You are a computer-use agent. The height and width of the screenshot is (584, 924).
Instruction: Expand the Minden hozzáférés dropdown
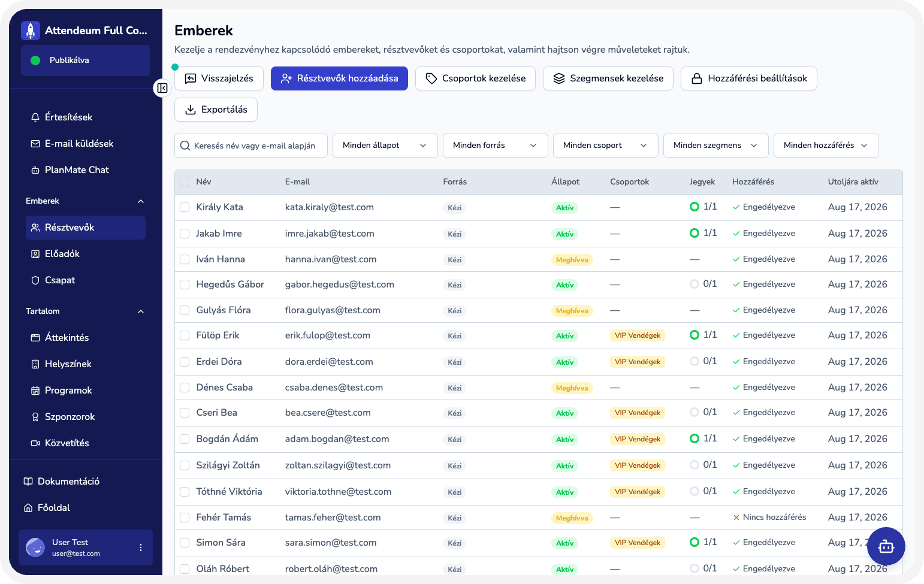click(826, 146)
